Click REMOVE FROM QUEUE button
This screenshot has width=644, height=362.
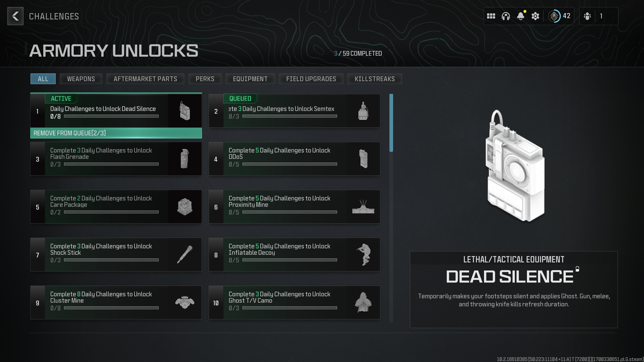click(116, 133)
